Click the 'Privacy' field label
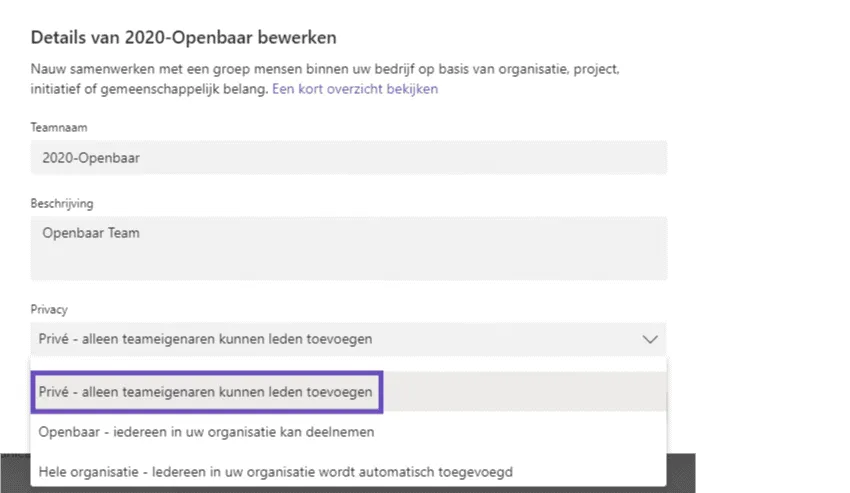Image resolution: width=850 pixels, height=493 pixels. [x=49, y=310]
